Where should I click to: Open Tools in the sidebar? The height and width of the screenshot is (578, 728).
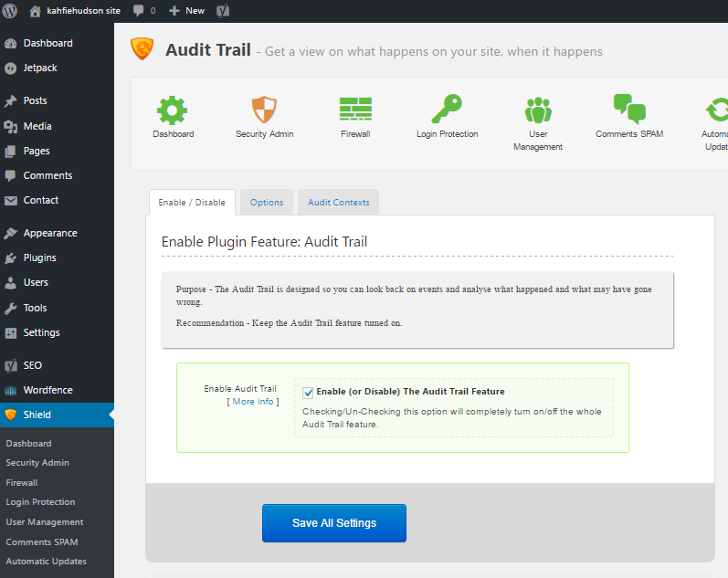(x=57, y=308)
